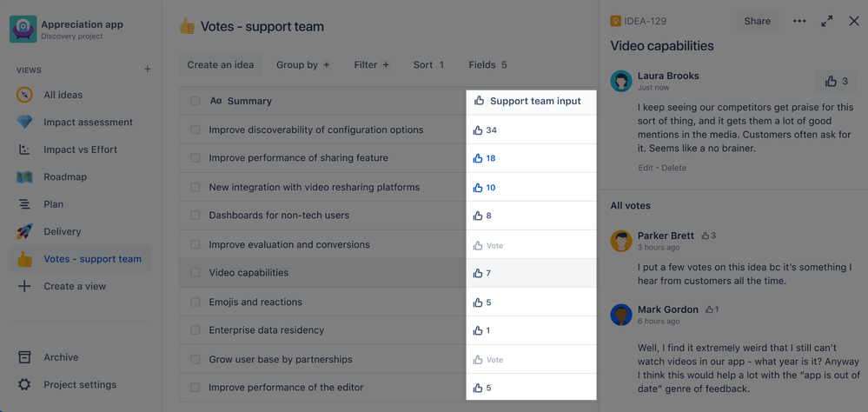Open the Archive box icon
The image size is (868, 412).
(x=25, y=357)
